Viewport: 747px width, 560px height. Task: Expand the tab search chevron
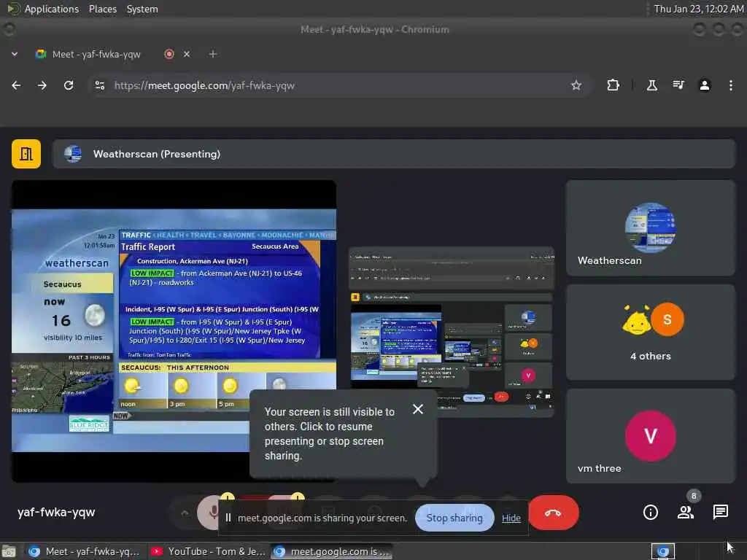15,54
